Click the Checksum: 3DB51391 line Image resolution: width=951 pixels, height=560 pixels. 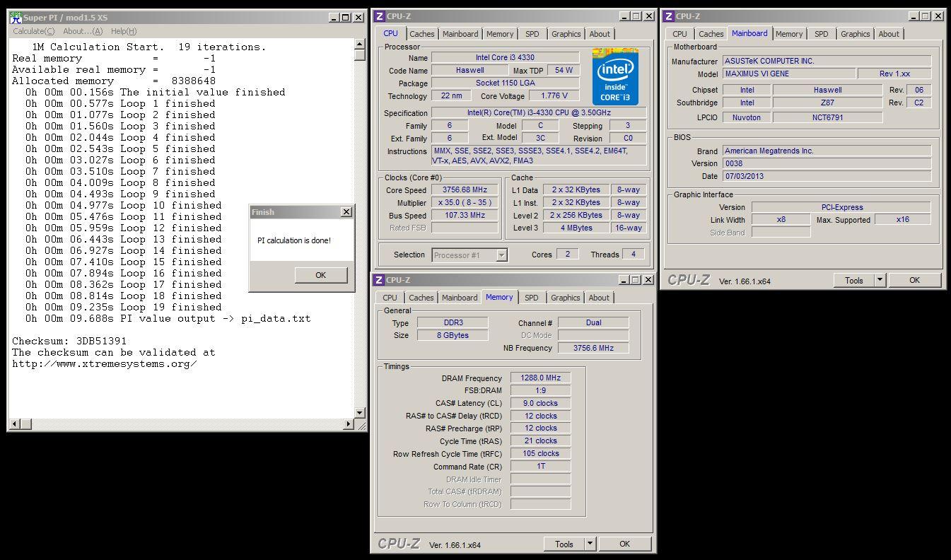coord(69,341)
